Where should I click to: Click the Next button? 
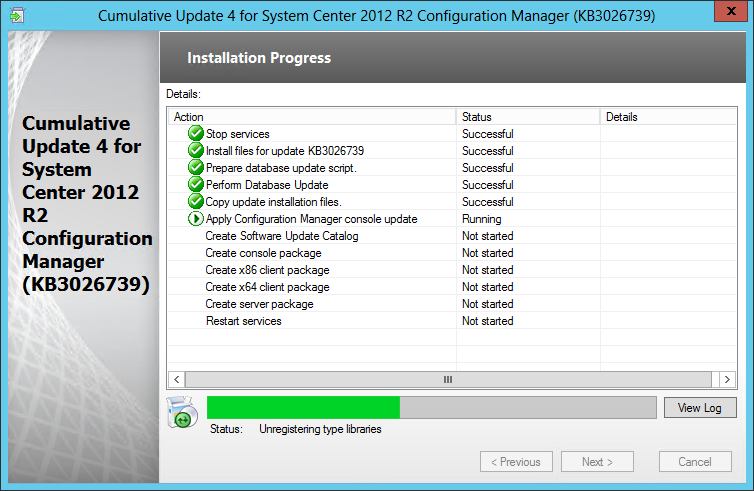(x=597, y=462)
